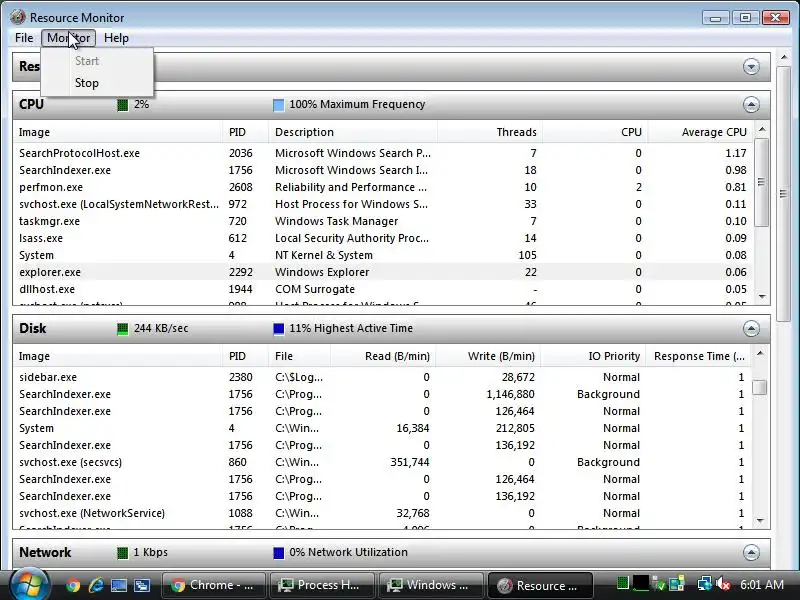The height and width of the screenshot is (600, 800).
Task: Click the 351,744 read value
Action: [410, 462]
